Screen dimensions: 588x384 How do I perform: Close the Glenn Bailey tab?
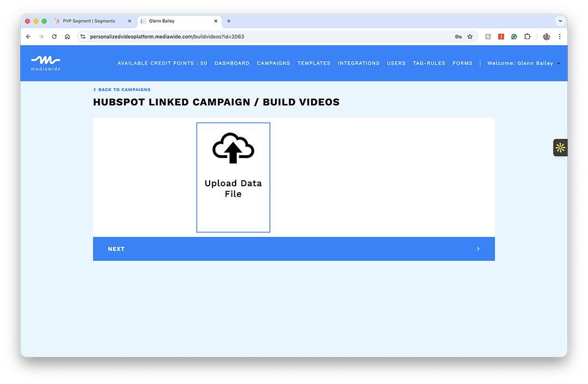coord(216,21)
